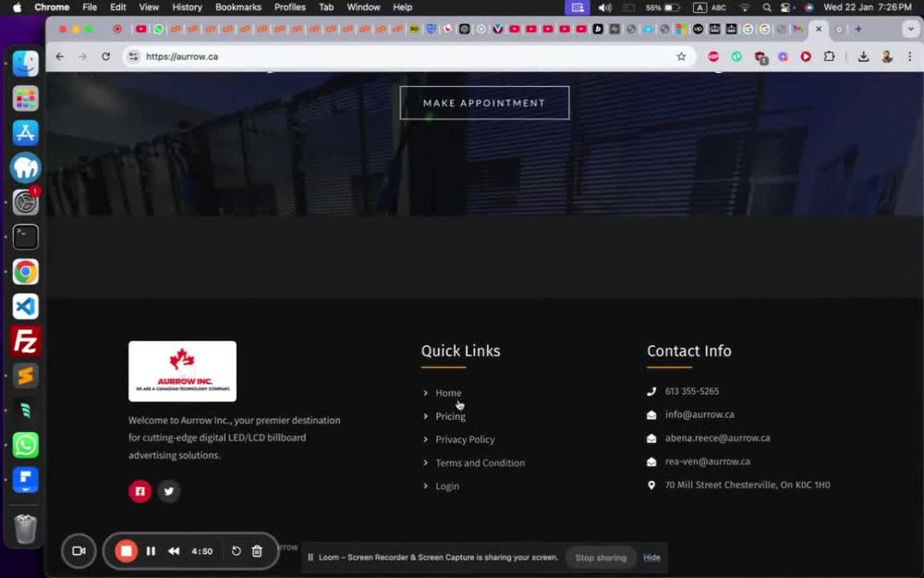
Task: Launch FileZilla from the dock
Action: pos(25,341)
